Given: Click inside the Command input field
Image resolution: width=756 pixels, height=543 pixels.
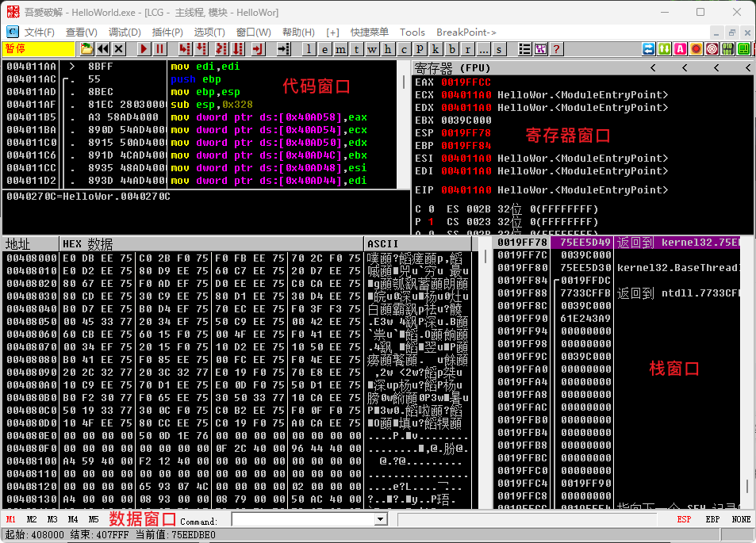Looking at the screenshot, I should click(301, 519).
